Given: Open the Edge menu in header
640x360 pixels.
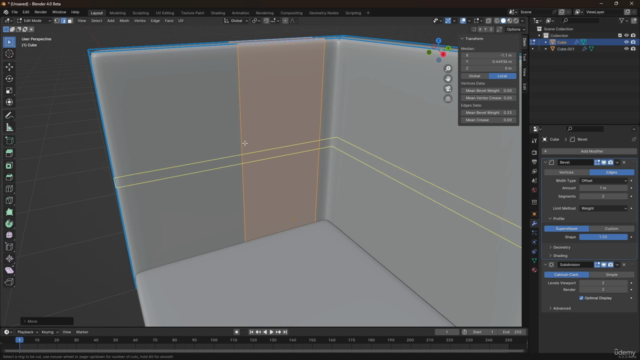Looking at the screenshot, I should tap(155, 21).
